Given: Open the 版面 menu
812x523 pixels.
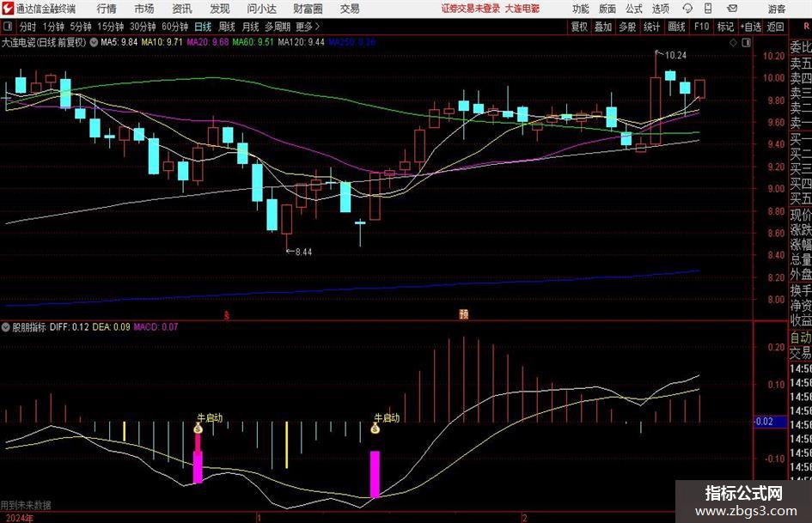Looking at the screenshot, I should tap(607, 9).
